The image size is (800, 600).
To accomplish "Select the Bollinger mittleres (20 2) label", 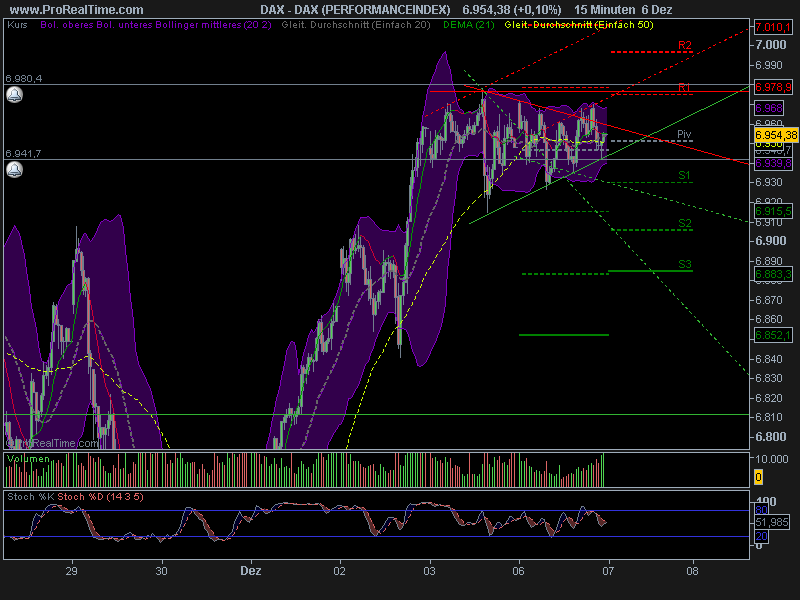I will click(210, 24).
